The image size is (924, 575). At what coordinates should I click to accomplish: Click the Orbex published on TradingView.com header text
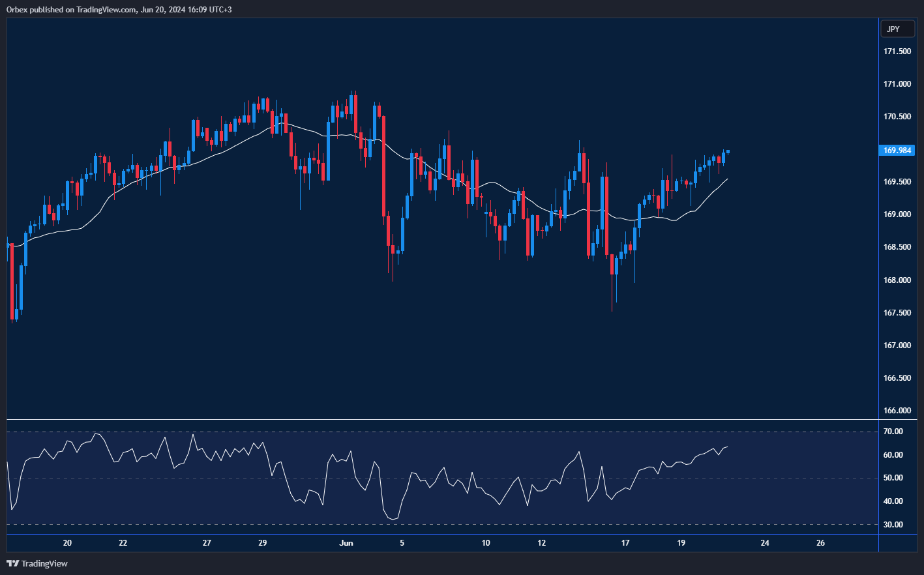pos(119,9)
